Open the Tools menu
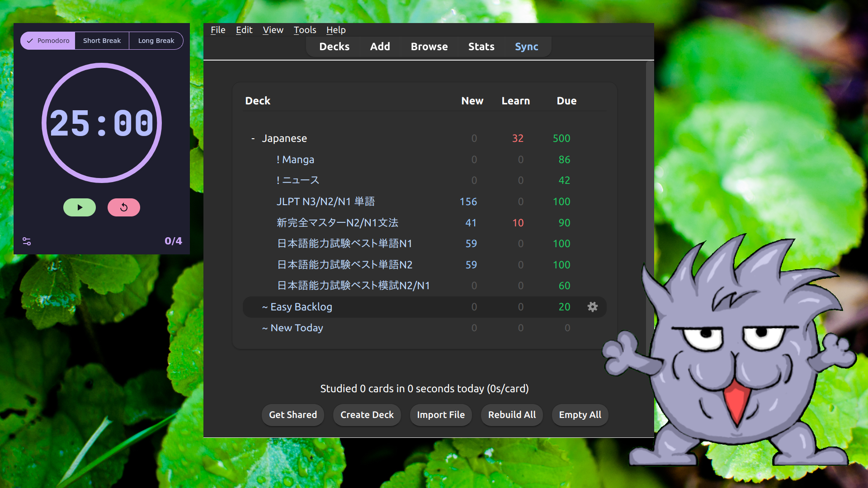The width and height of the screenshot is (868, 488). [x=305, y=30]
